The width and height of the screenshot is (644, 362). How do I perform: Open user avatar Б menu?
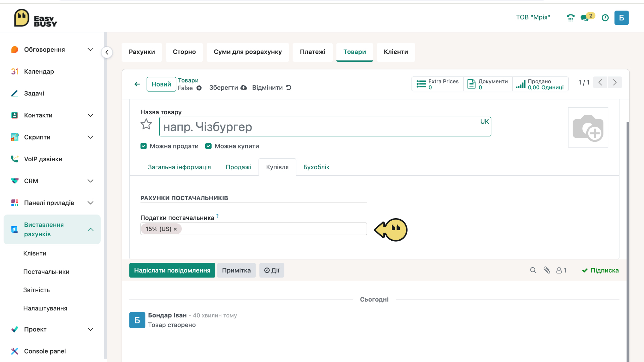coord(622,18)
